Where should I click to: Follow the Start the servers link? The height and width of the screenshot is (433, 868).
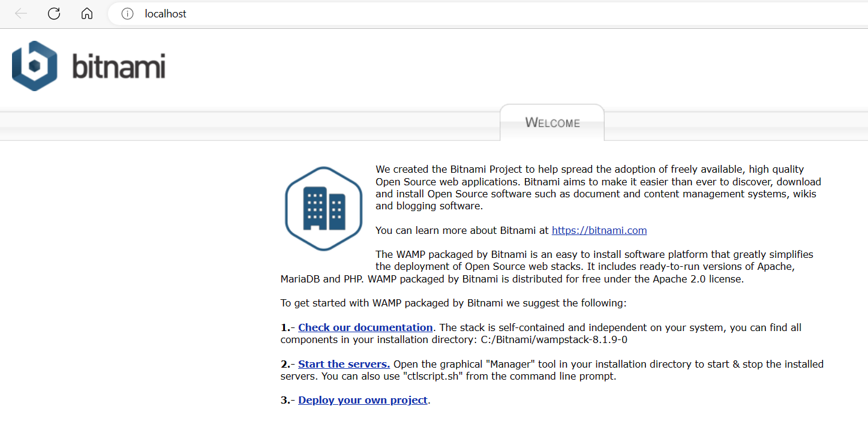pyautogui.click(x=344, y=364)
